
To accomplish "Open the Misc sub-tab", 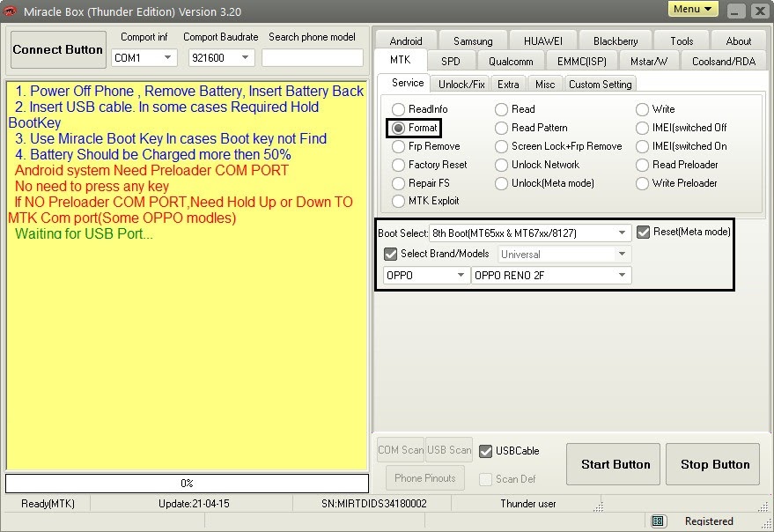I will [x=545, y=84].
